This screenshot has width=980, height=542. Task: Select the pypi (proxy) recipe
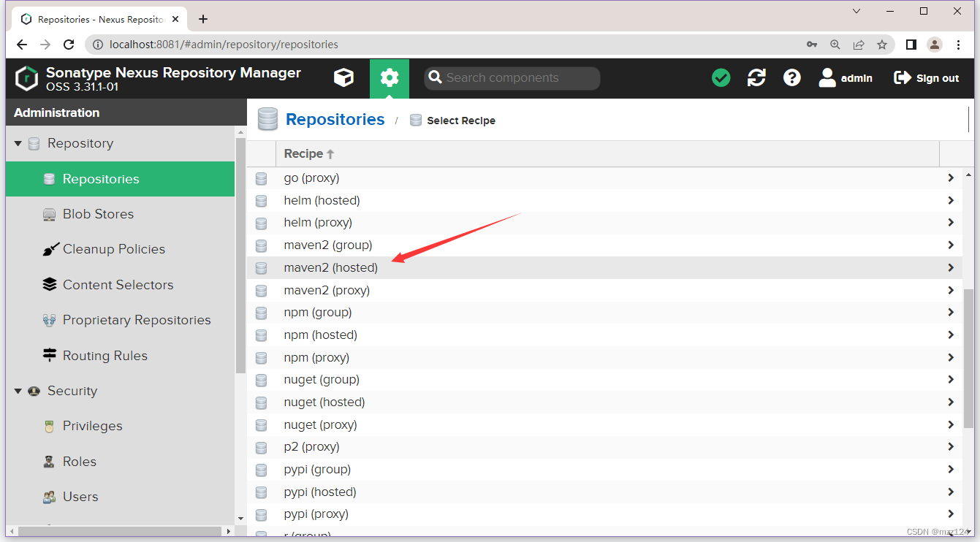tap(605, 514)
